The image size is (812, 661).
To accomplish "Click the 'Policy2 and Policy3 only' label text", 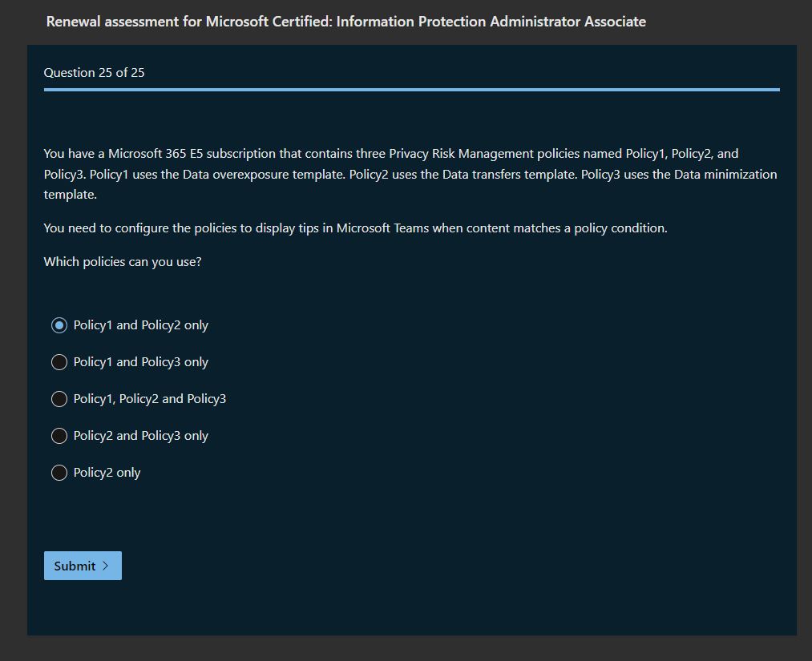I will pyautogui.click(x=140, y=436).
